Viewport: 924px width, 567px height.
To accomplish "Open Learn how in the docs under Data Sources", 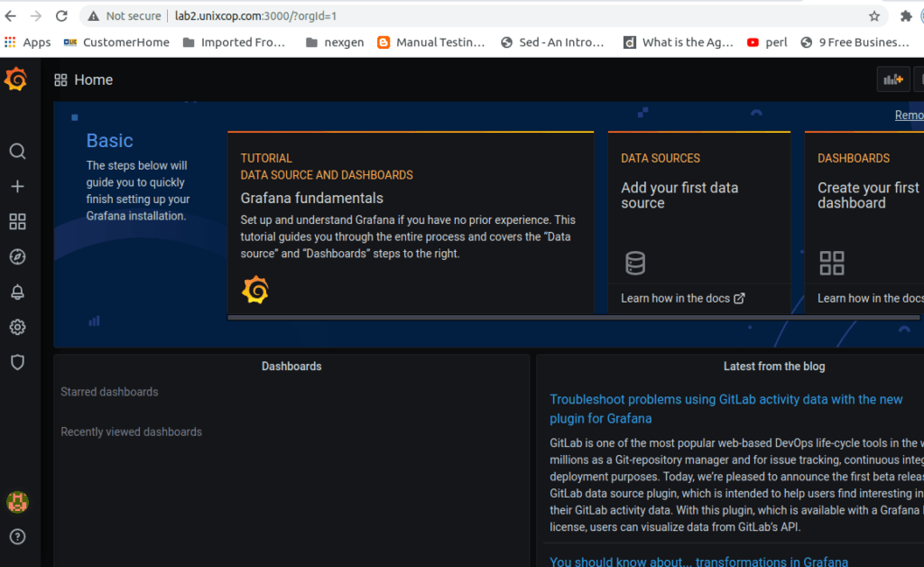I will point(683,298).
